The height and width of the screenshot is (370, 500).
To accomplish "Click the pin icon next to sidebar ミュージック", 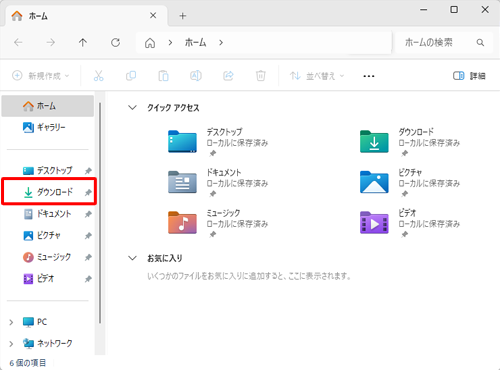I will click(88, 257).
